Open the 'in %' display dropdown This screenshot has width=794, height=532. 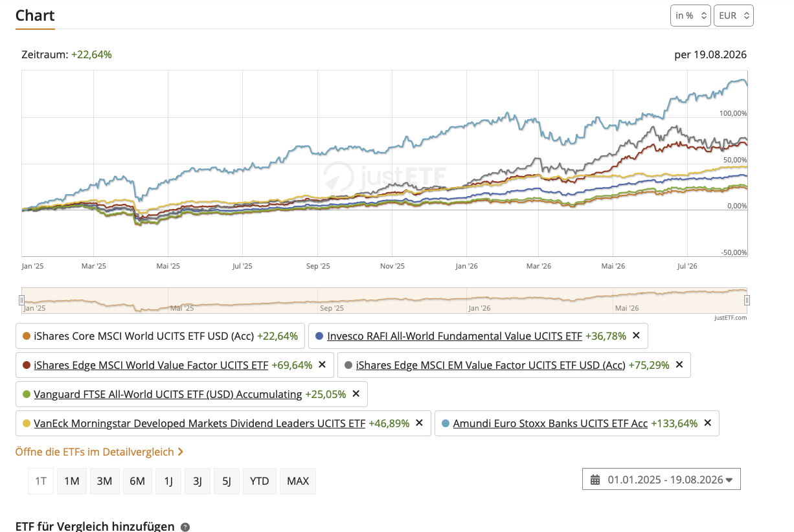(690, 16)
